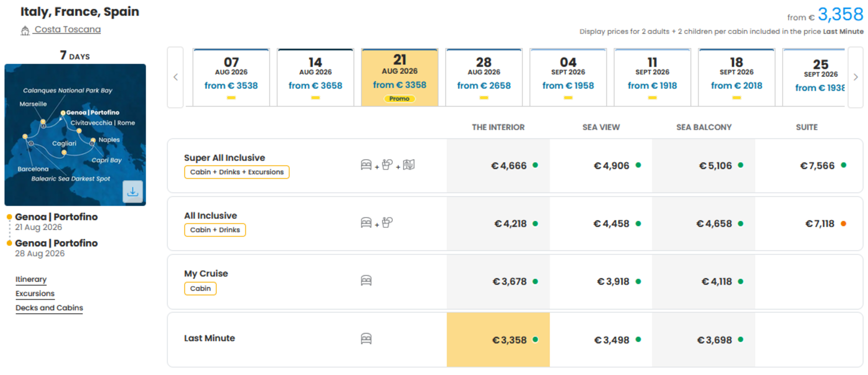The height and width of the screenshot is (375, 868).
Task: Click the from € 3,358 headline price
Action: click(825, 15)
